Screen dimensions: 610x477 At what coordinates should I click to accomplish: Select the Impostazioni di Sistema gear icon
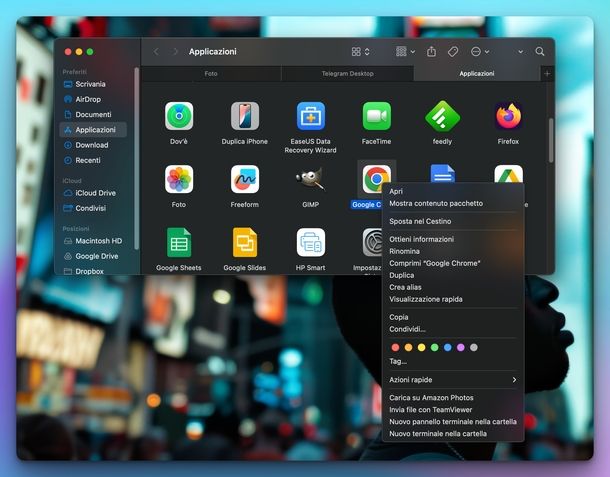(372, 242)
